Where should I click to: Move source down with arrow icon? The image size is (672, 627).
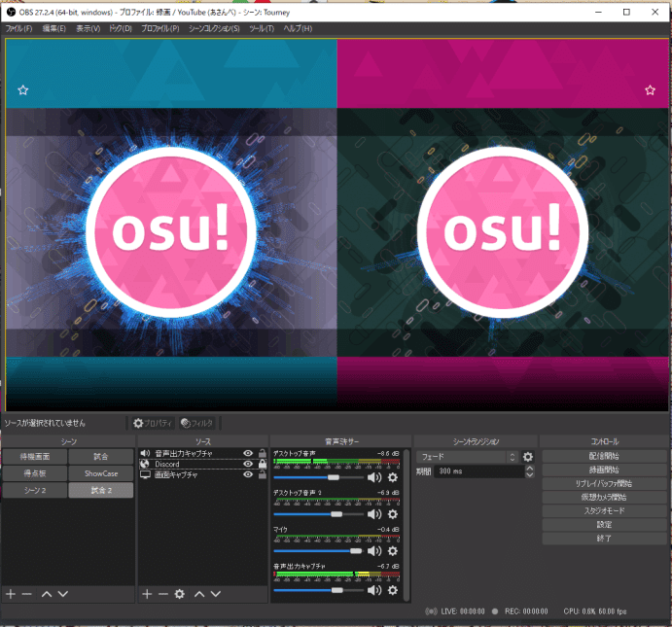[216, 594]
